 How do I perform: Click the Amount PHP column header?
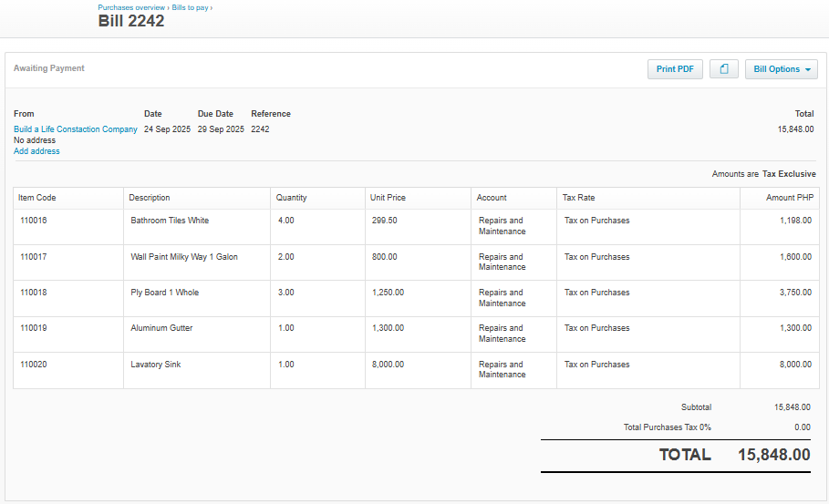(x=788, y=198)
